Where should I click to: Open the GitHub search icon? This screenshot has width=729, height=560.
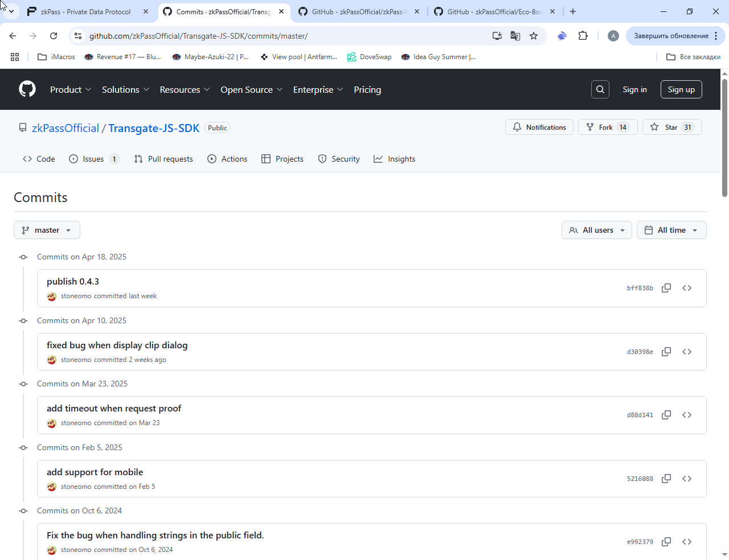pos(600,89)
